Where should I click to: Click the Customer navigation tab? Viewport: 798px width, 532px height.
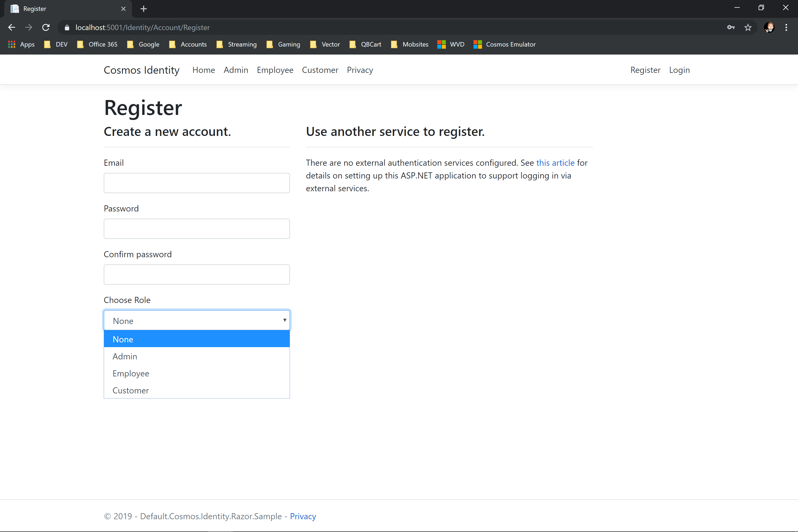pyautogui.click(x=321, y=69)
